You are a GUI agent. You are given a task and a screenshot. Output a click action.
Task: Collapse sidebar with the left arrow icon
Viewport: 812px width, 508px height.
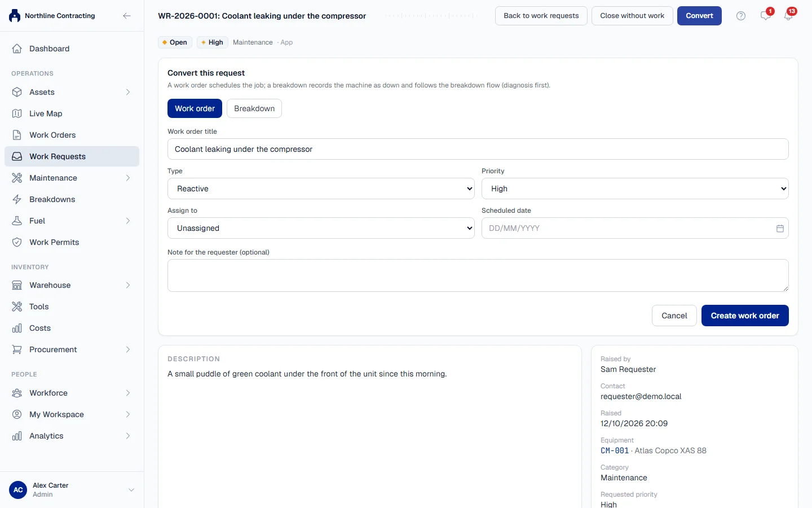tap(127, 16)
